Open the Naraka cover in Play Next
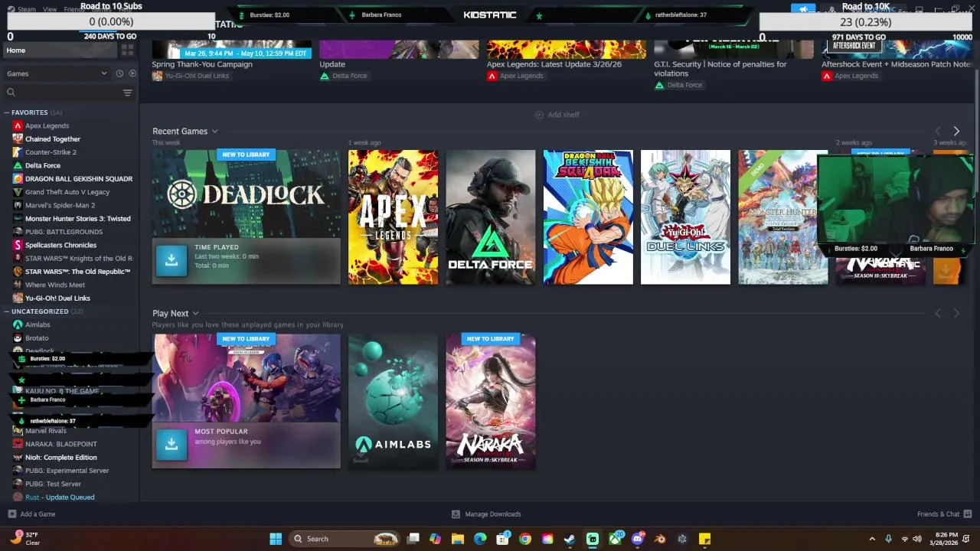Image resolution: width=980 pixels, height=551 pixels. pos(491,402)
